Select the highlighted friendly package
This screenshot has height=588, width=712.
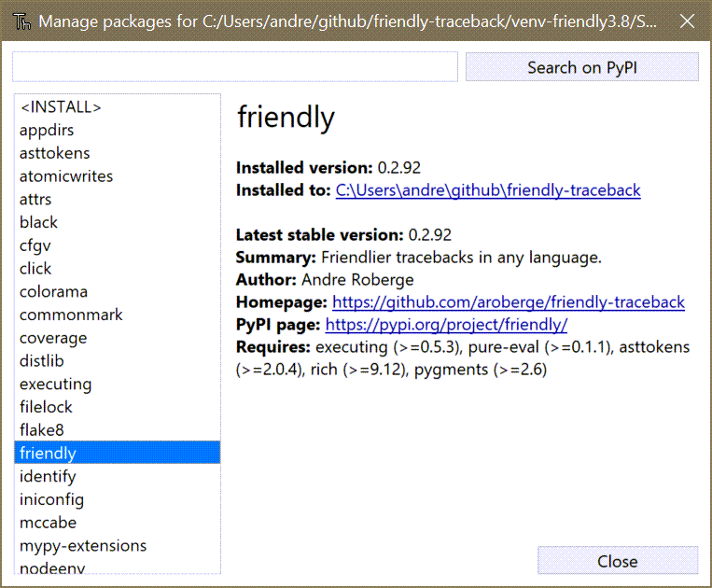click(x=118, y=453)
